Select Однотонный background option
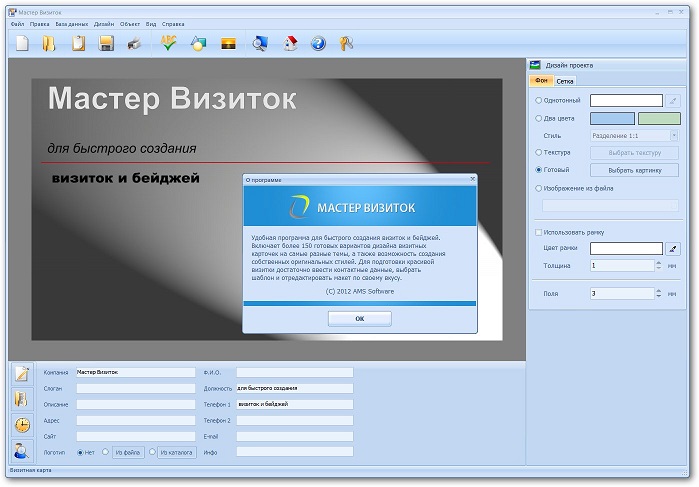 [x=539, y=100]
